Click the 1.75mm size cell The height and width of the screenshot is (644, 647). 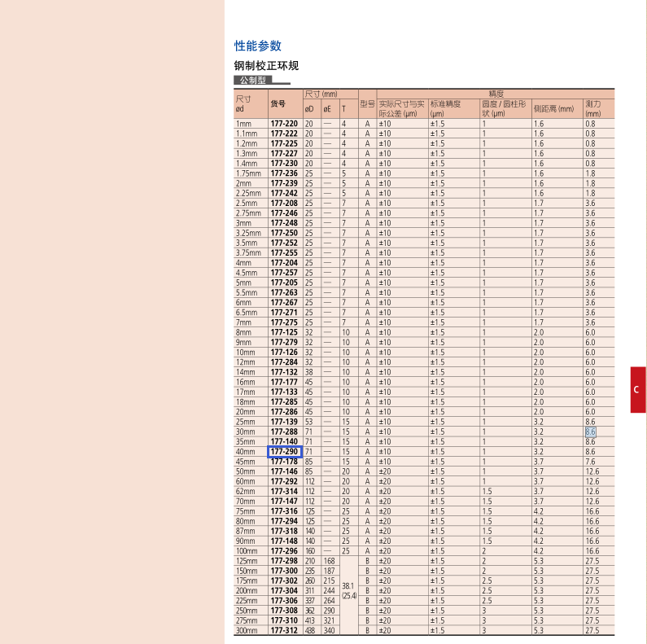pos(248,173)
